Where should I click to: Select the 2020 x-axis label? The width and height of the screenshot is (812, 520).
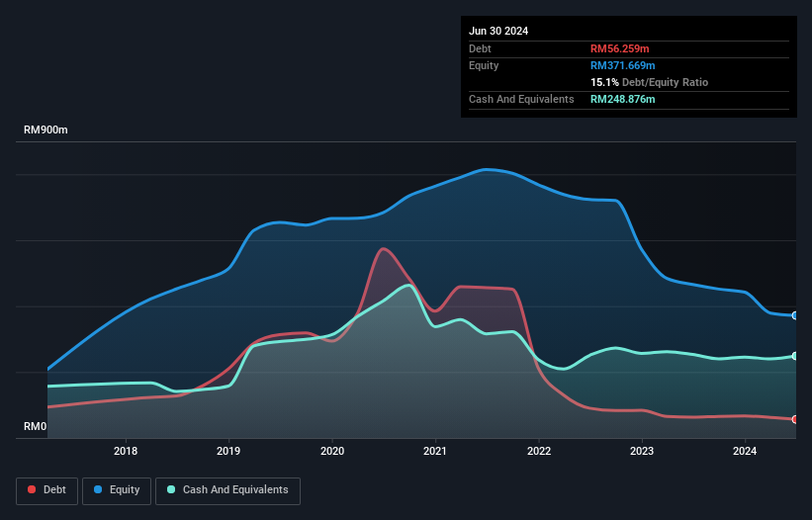coord(332,451)
